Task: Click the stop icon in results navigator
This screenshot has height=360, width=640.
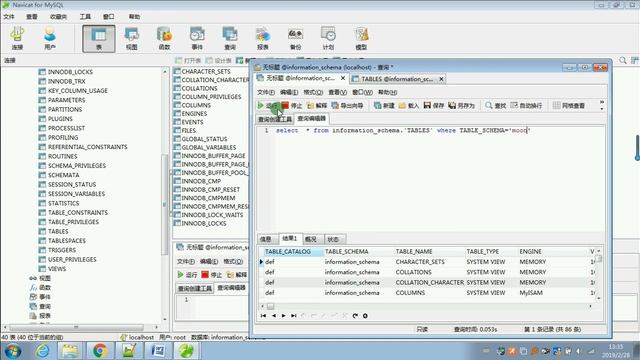Action: click(365, 316)
